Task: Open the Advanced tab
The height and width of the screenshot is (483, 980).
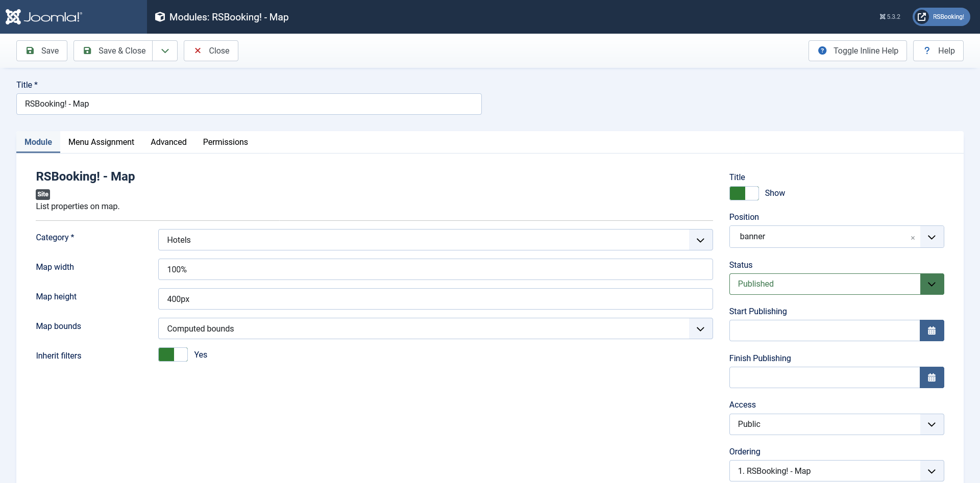Action: (x=168, y=142)
